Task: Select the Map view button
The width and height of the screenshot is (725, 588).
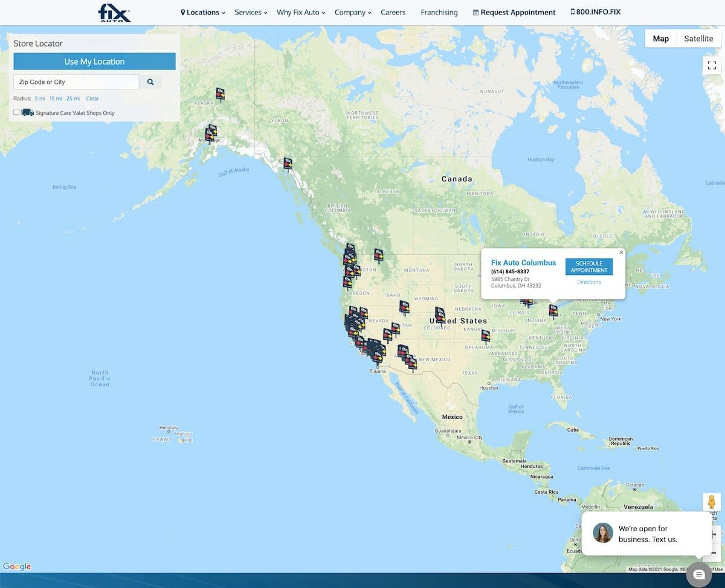Action: 660,39
